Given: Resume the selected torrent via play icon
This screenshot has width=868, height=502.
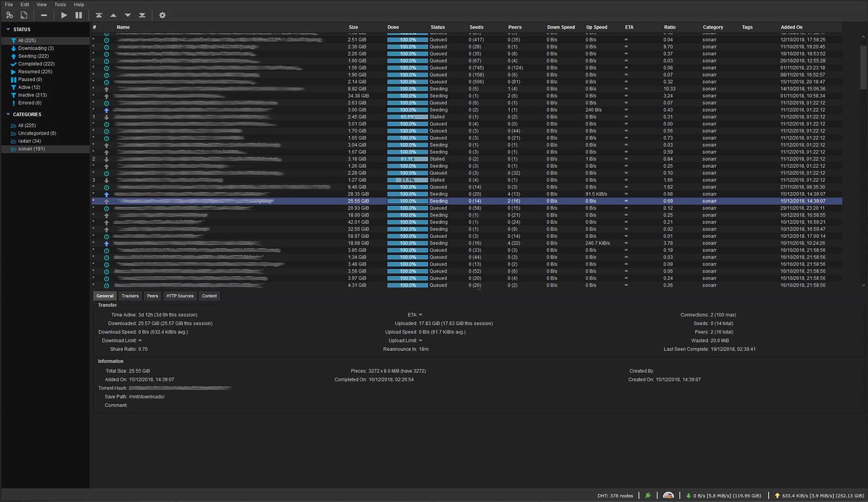Looking at the screenshot, I should click(x=64, y=15).
